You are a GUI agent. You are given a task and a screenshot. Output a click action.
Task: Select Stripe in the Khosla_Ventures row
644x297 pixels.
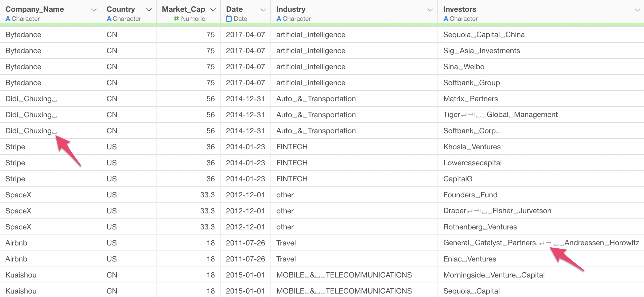coord(51,147)
